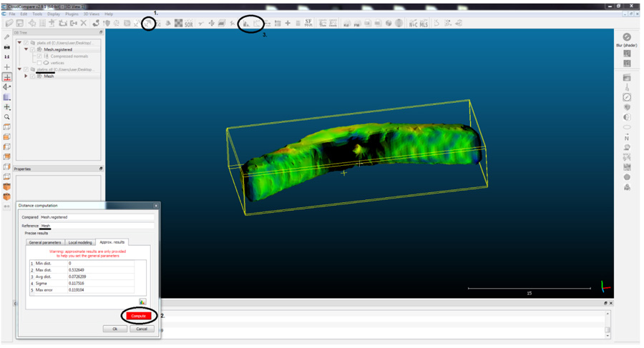Click the Kd toolbar icon
Screen dimensions: 644x348
[x=346, y=24]
